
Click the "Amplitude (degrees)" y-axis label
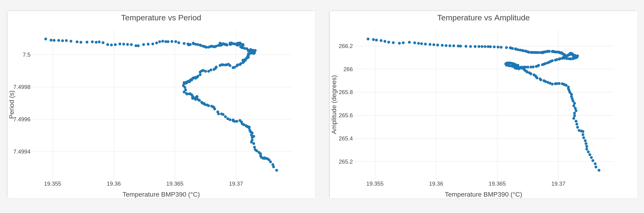334,104
